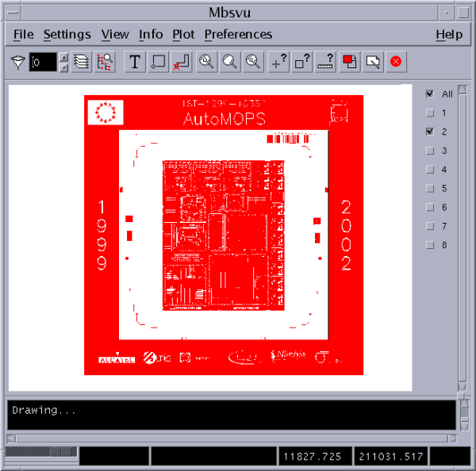Enable layer 1 checkbox
This screenshot has height=471, width=476.
430,113
